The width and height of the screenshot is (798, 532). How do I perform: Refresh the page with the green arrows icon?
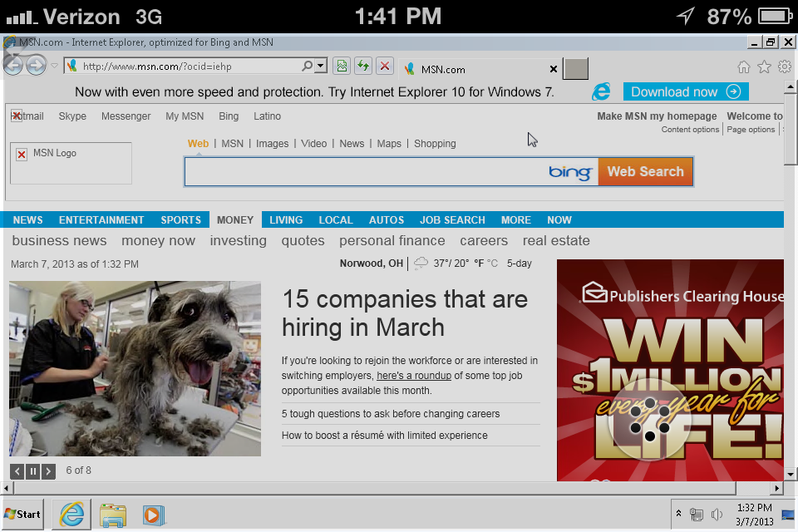click(363, 66)
